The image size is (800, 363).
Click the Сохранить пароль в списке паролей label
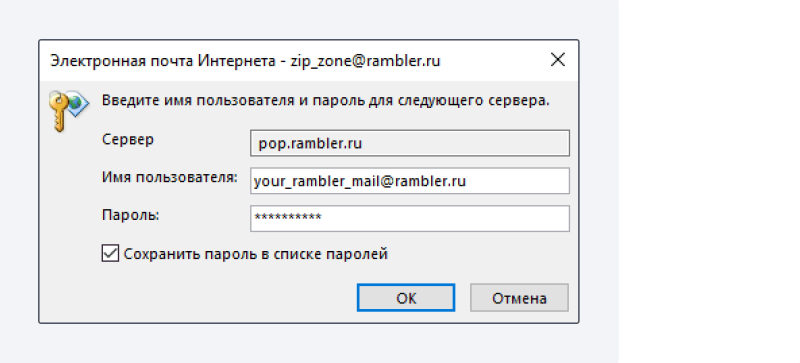click(256, 254)
